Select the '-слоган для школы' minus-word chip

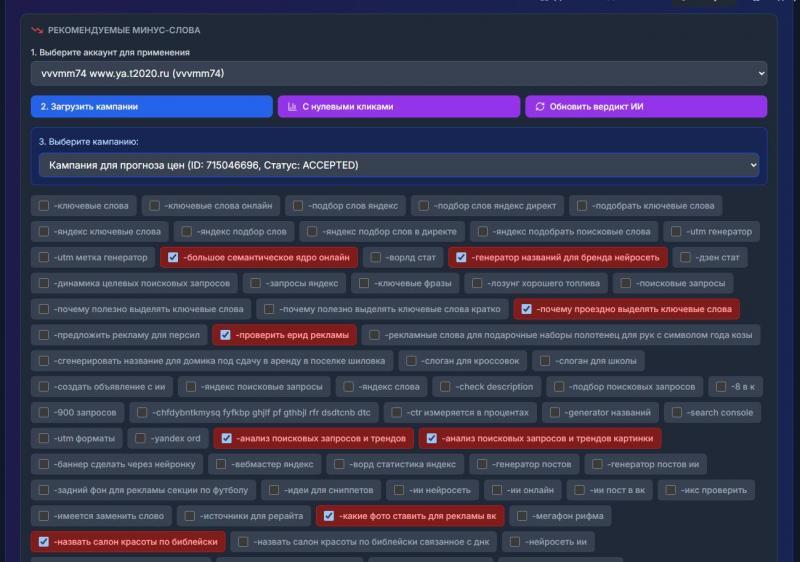coord(588,361)
